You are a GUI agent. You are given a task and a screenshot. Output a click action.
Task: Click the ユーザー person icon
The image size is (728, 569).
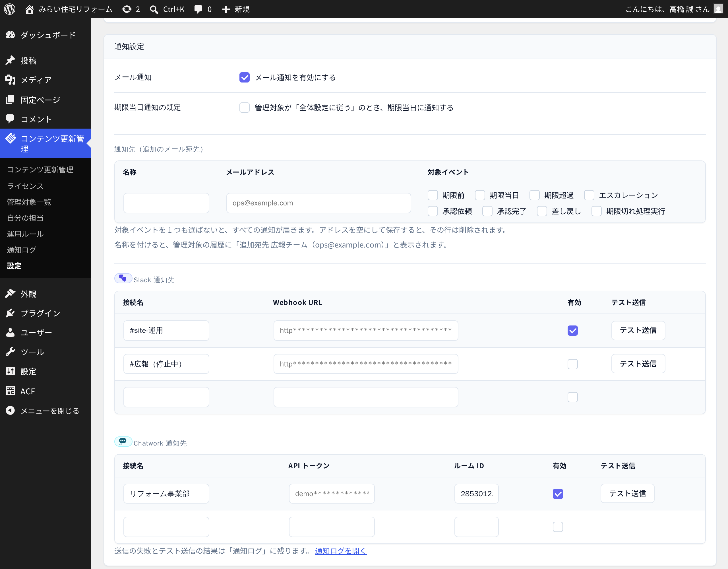pyautogui.click(x=10, y=332)
